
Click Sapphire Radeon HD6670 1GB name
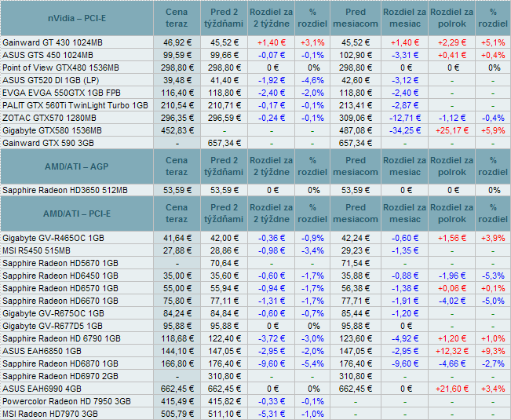point(60,301)
